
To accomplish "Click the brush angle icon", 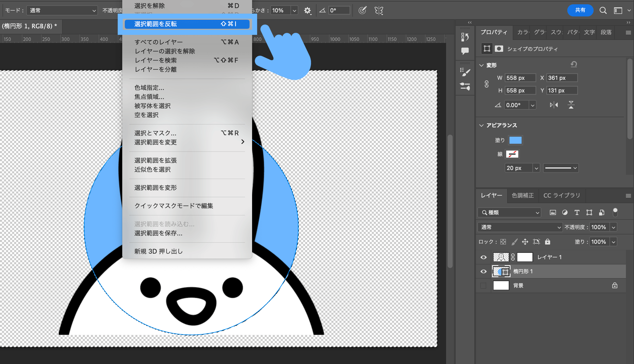I will (x=323, y=10).
